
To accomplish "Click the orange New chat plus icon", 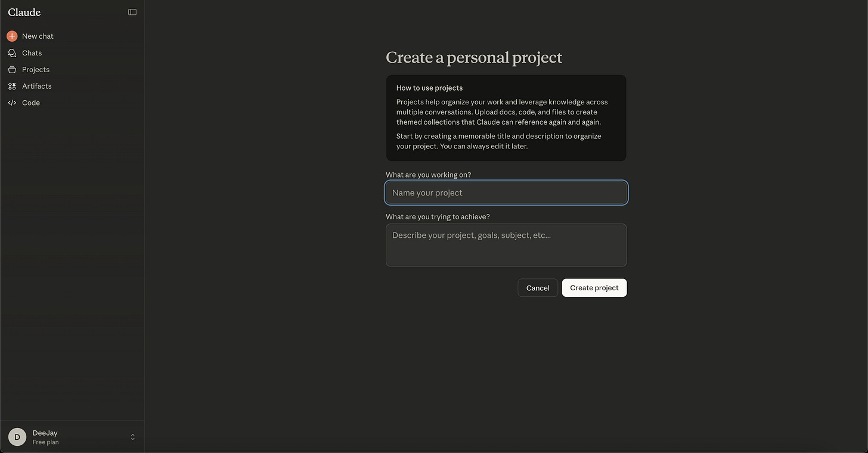I will click(12, 36).
